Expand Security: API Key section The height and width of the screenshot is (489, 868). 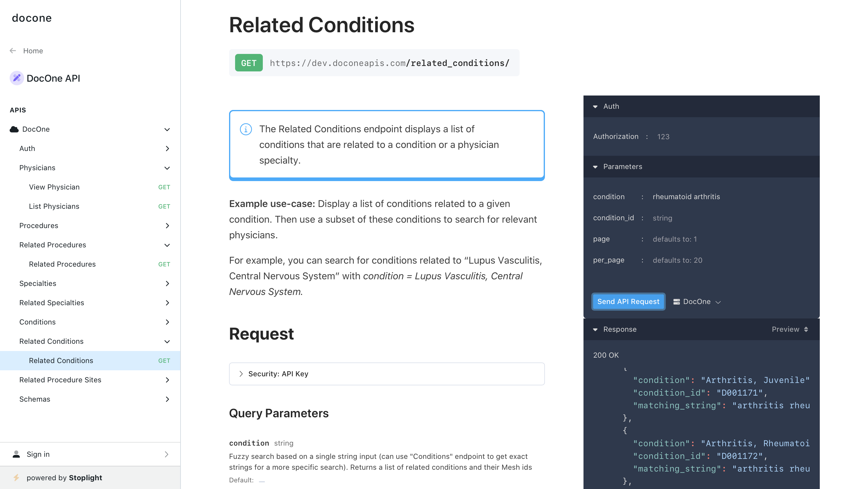pos(386,374)
